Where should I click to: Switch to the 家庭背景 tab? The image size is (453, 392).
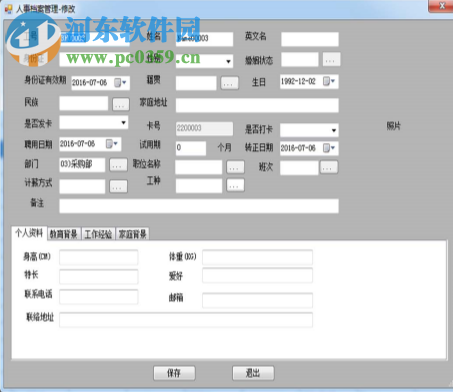[132, 234]
